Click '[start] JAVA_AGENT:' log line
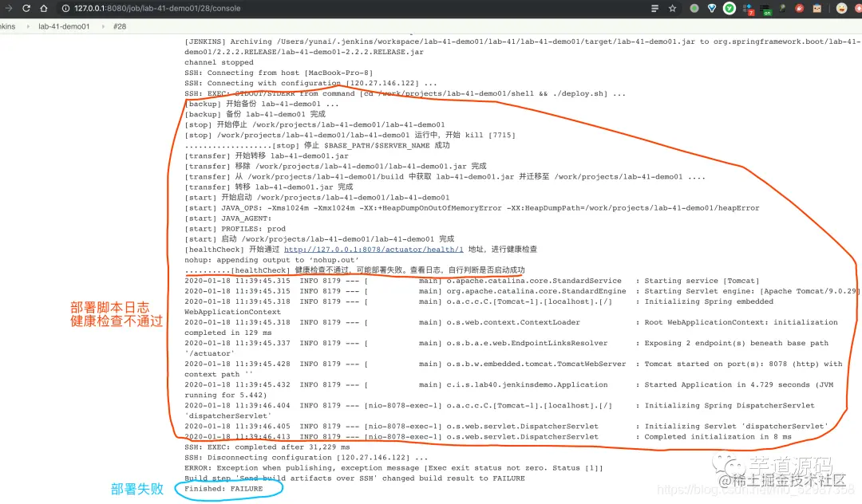 [227, 219]
